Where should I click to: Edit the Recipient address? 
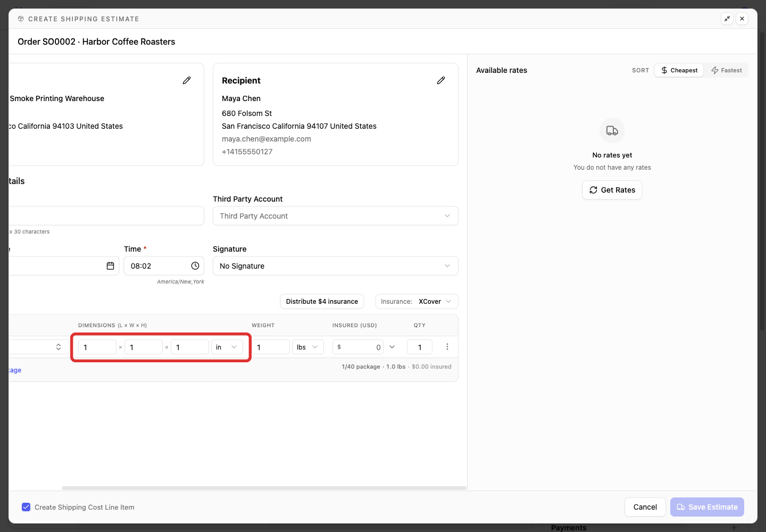(x=441, y=80)
